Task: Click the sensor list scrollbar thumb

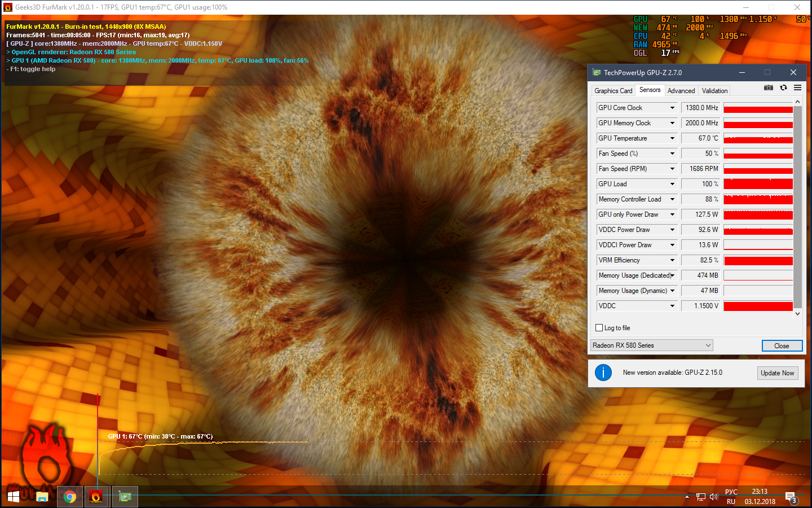Action: point(797,207)
